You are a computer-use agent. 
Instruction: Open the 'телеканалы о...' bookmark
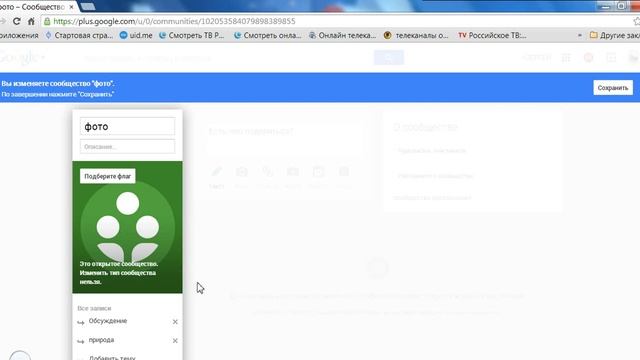(x=416, y=36)
